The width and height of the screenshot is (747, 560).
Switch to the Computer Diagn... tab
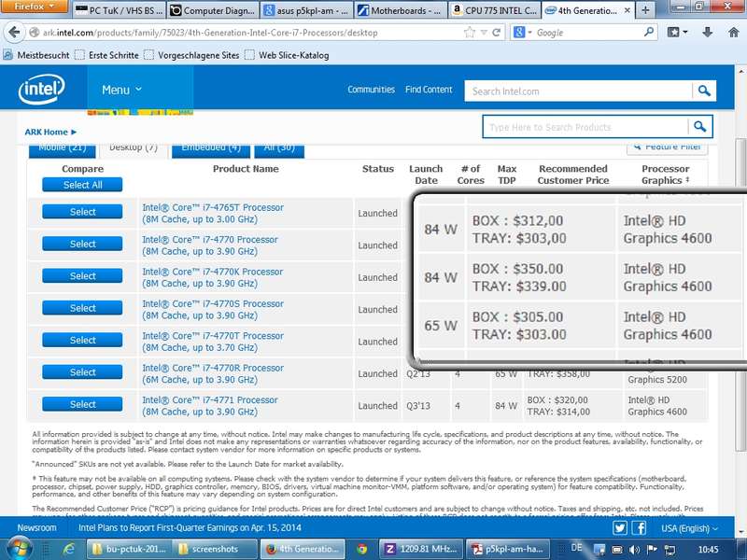[213, 10]
